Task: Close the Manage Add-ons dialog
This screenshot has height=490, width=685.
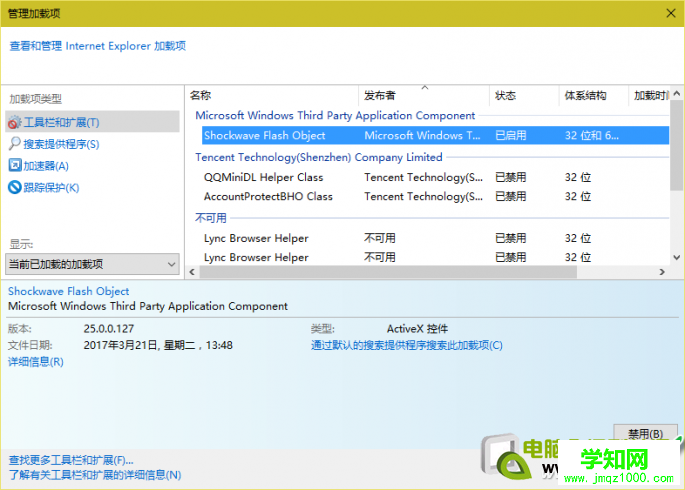Action: [x=668, y=12]
